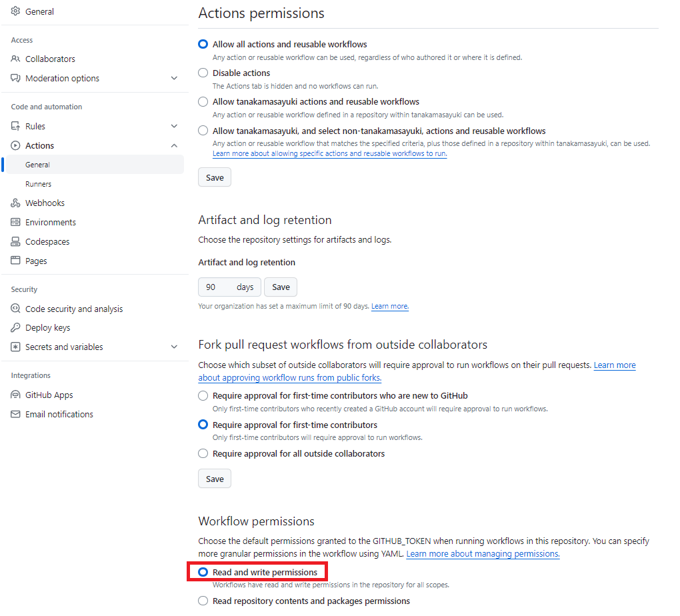This screenshot has width=680, height=616.
Task: Click the Email notifications envelope icon
Action: point(15,414)
